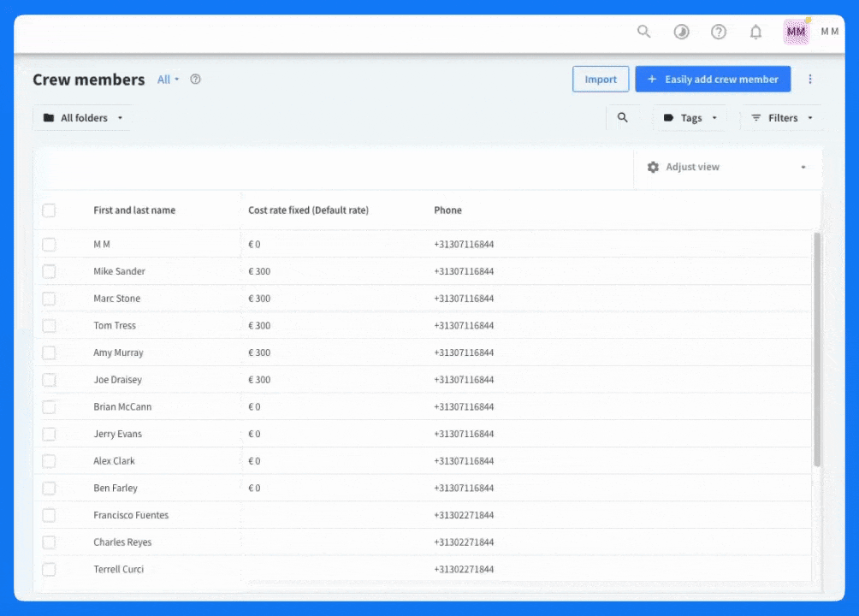Open the Filters dropdown
This screenshot has width=859, height=616.
[x=782, y=117]
